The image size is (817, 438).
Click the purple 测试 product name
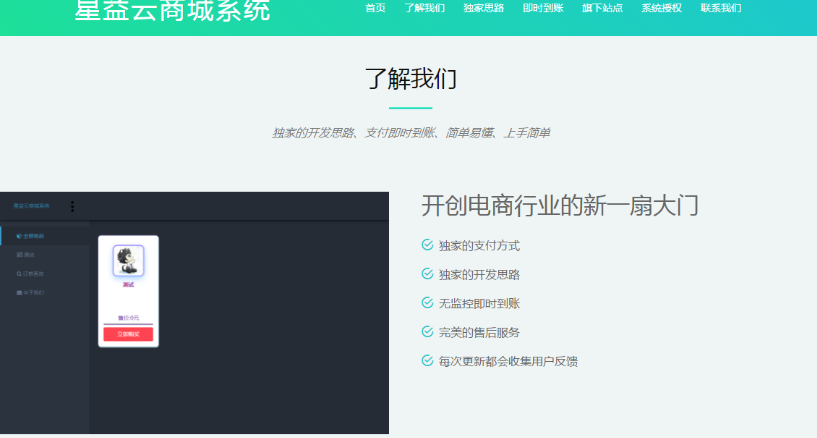pyautogui.click(x=128, y=284)
